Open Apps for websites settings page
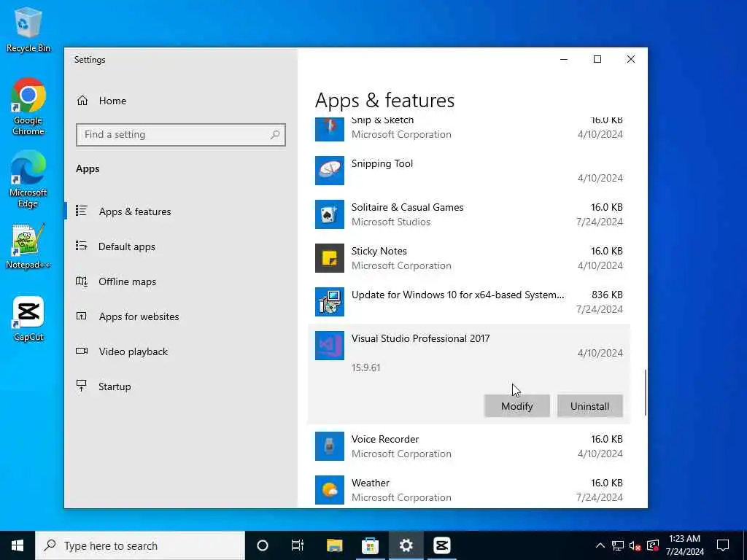 (x=139, y=316)
